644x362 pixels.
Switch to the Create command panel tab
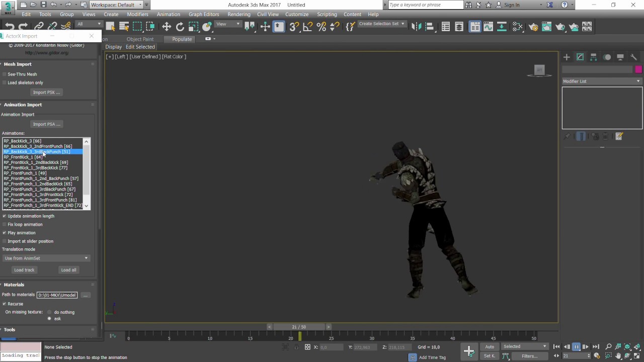pyautogui.click(x=567, y=57)
